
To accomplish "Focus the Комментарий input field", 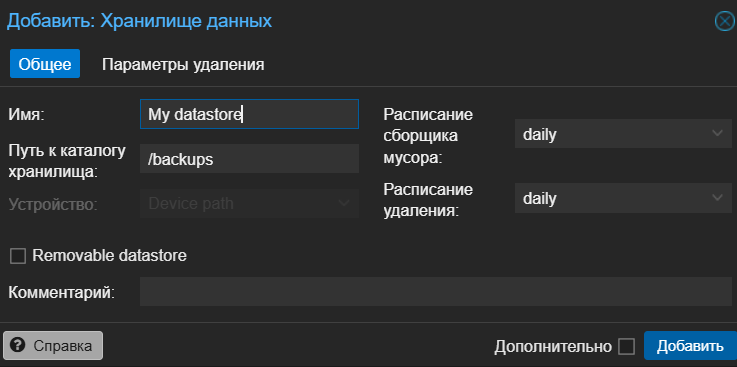I will (435, 291).
